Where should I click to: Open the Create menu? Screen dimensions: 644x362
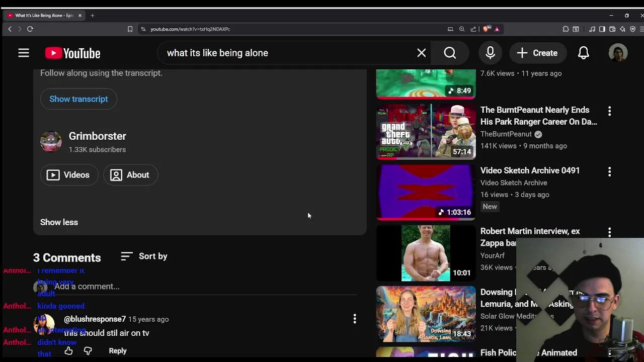(537, 53)
